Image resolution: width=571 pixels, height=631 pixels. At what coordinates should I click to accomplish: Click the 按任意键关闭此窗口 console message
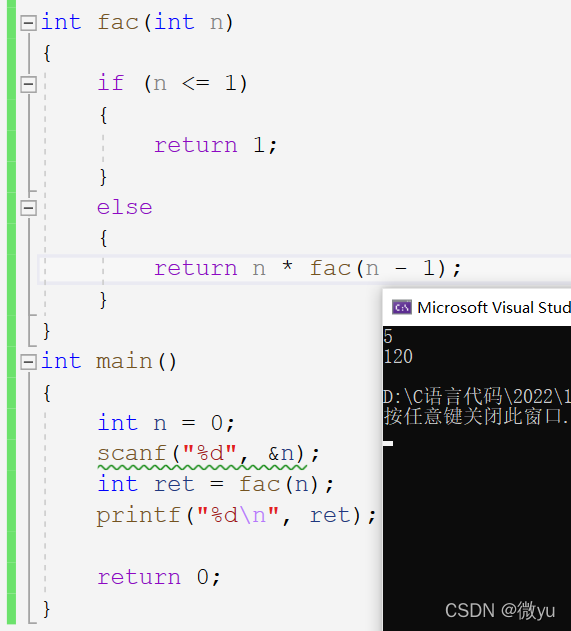[x=477, y=417]
